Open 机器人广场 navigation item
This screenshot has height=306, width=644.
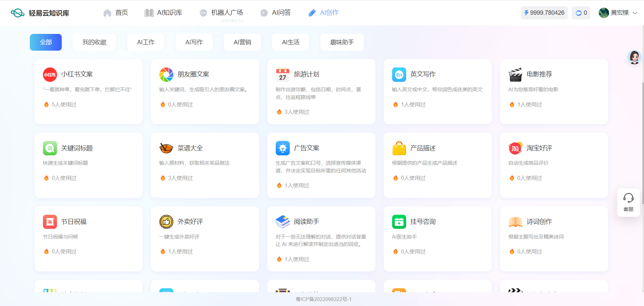pos(227,13)
